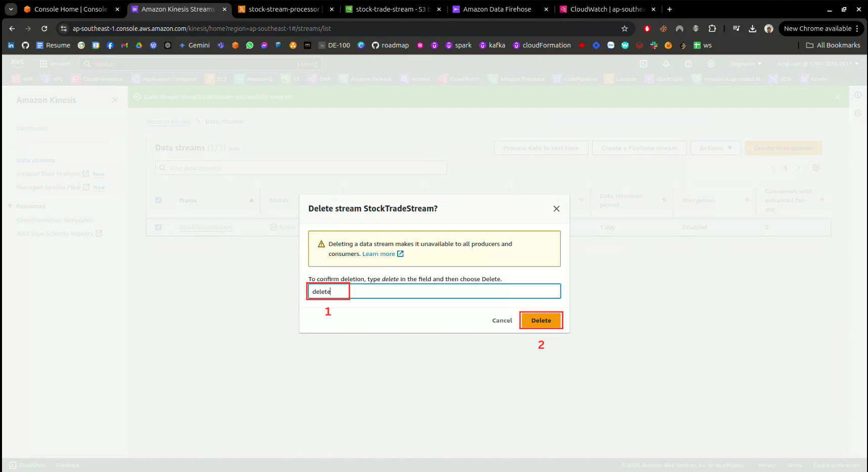Open the Chrome downloads icon
868x472 pixels.
tap(752, 29)
